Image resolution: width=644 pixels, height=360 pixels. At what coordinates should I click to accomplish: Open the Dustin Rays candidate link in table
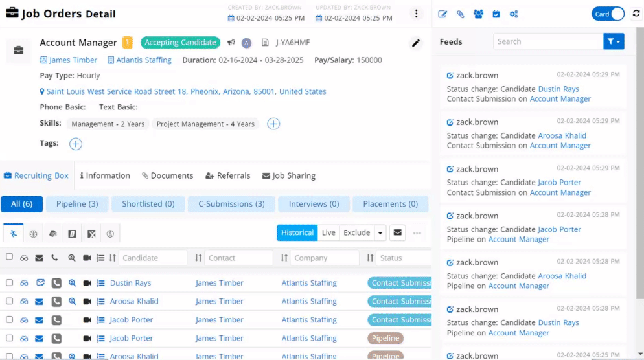pyautogui.click(x=131, y=283)
